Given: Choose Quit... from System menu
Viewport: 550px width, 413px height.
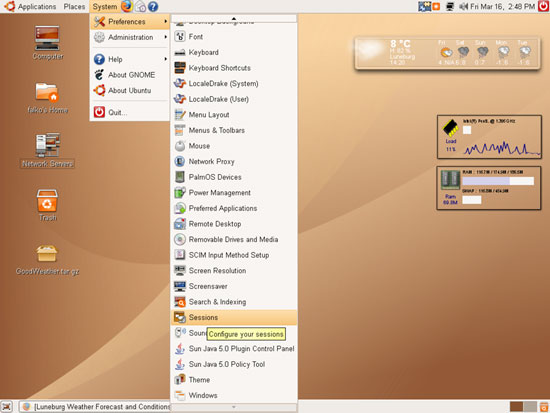Looking at the screenshot, I should (130, 112).
